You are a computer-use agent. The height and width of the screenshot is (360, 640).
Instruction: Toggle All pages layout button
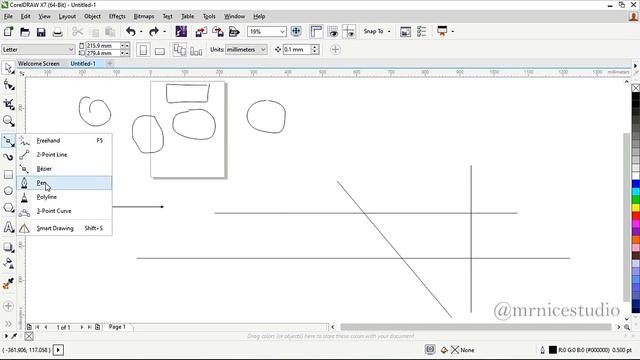(179, 50)
